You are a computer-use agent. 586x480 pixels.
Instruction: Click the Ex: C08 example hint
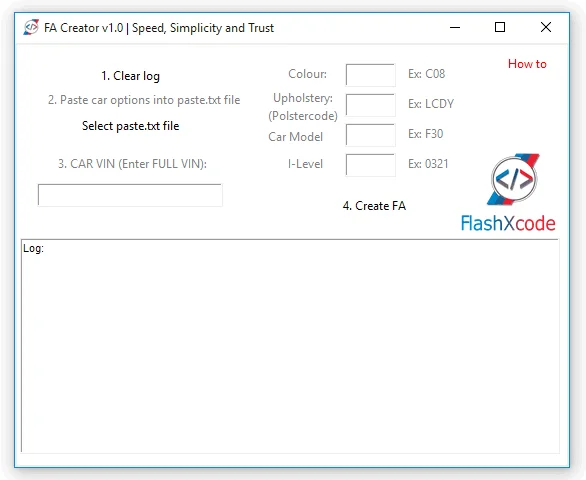[426, 74]
